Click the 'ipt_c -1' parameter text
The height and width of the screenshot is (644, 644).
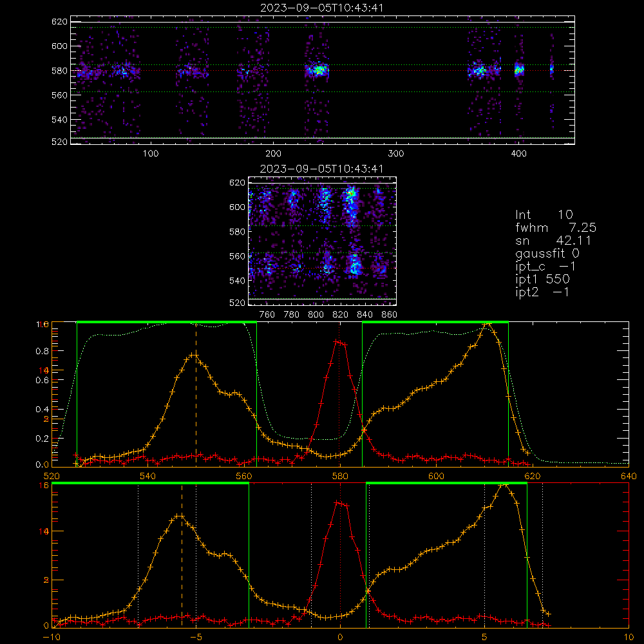pyautogui.click(x=545, y=266)
